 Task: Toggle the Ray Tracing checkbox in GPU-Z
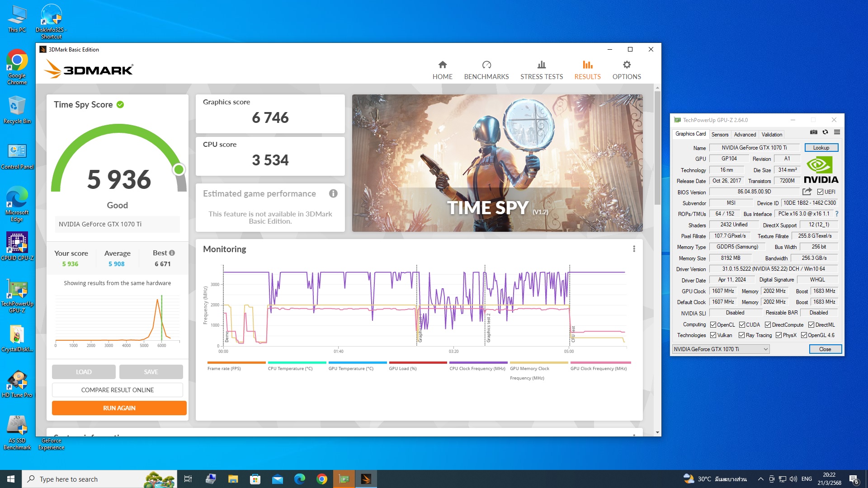(741, 335)
